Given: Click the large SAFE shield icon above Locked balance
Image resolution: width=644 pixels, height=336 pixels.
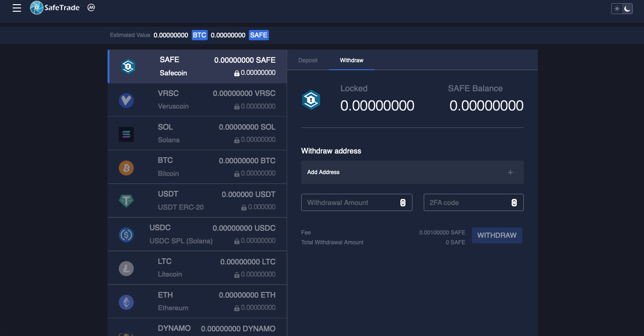Looking at the screenshot, I should [x=311, y=99].
